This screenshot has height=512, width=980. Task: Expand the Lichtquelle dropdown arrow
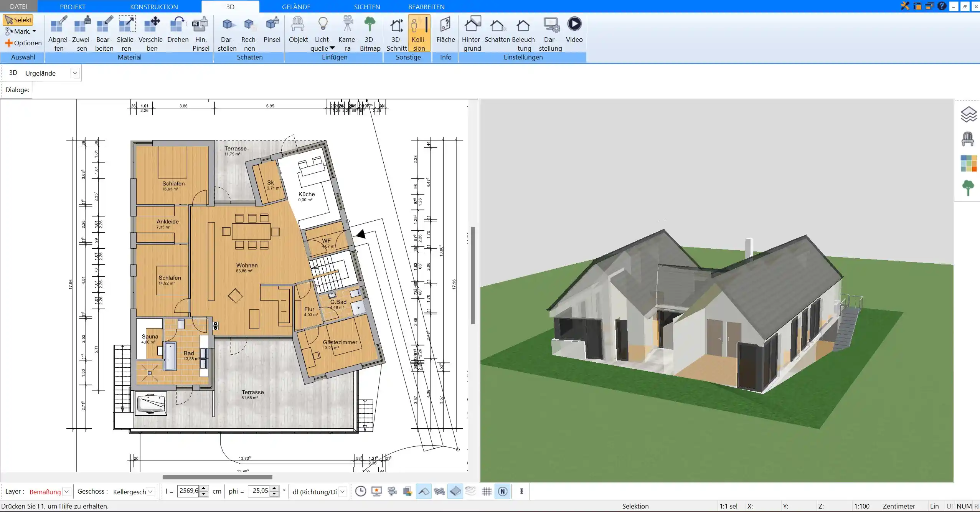coord(332,48)
